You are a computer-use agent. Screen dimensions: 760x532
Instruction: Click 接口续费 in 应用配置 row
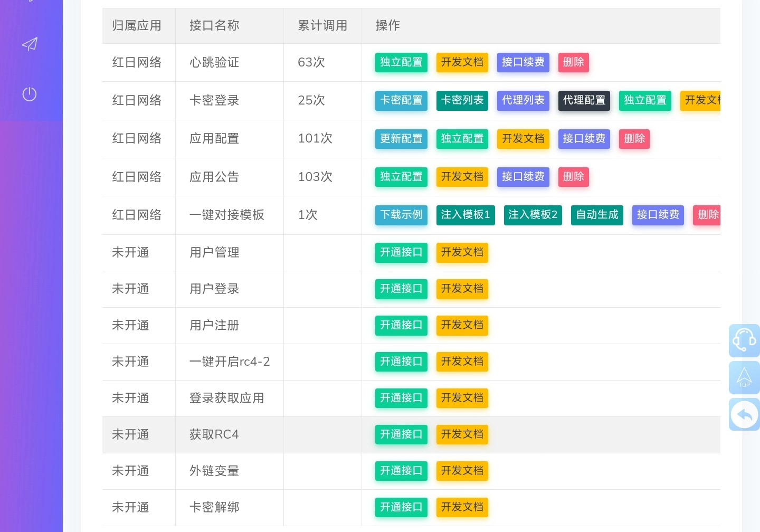click(584, 139)
